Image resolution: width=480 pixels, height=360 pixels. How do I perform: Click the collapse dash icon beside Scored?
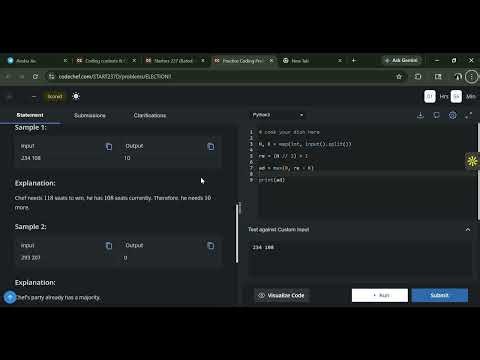pos(34,97)
